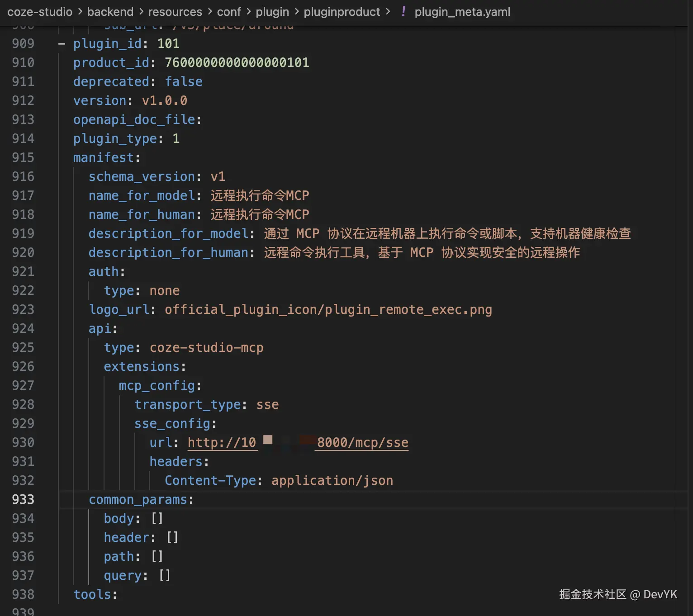693x616 pixels.
Task: Click the headers key on line 931
Action: click(176, 461)
